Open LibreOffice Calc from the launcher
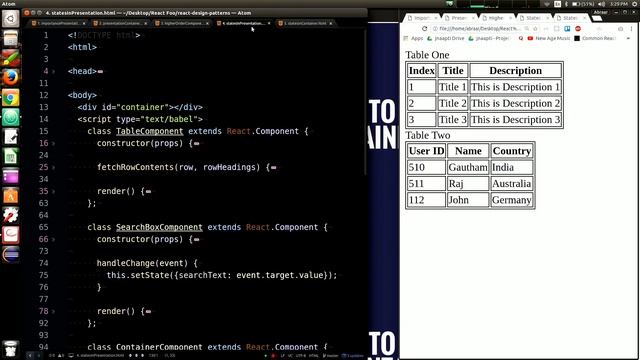This screenshot has width=640, height=360. (11, 157)
